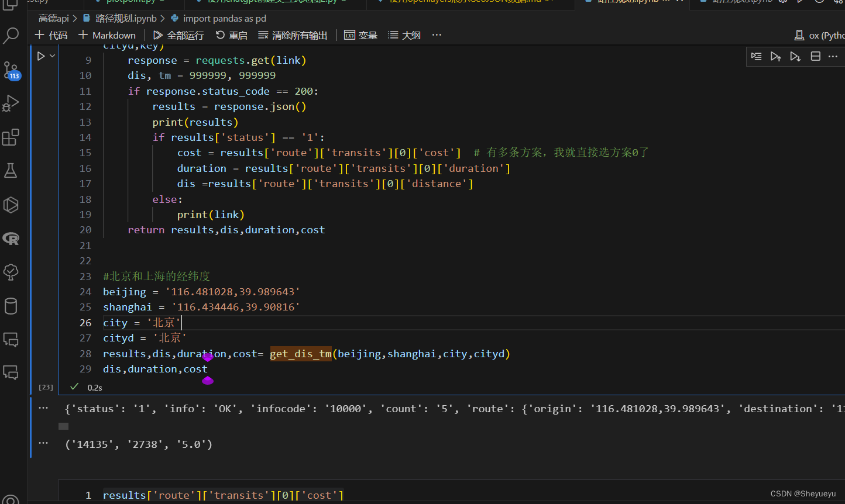Add a new code cell (代码)
The height and width of the screenshot is (504, 845).
pyautogui.click(x=51, y=35)
